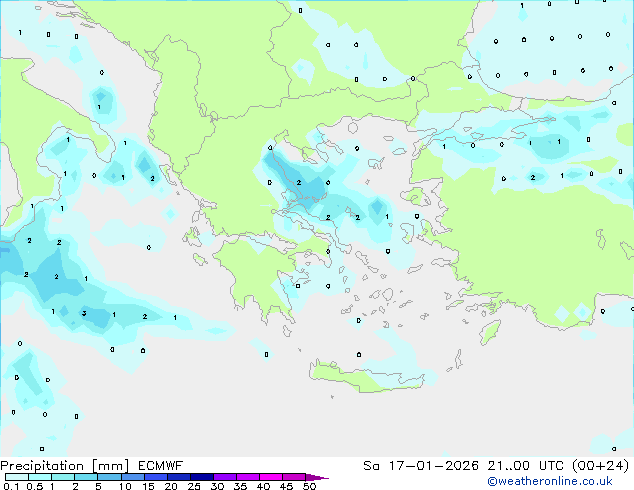Click the '30' legend scale label
Image resolution: width=634 pixels, height=490 pixels.
click(x=217, y=486)
